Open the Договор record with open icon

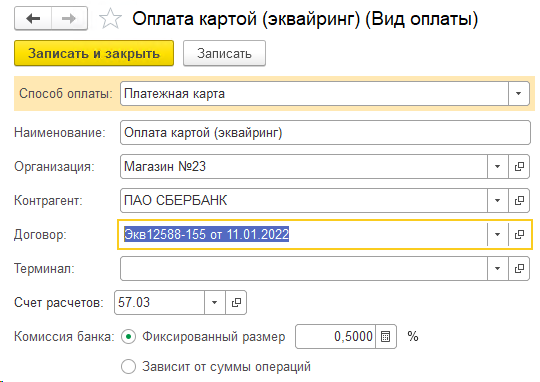point(519,235)
